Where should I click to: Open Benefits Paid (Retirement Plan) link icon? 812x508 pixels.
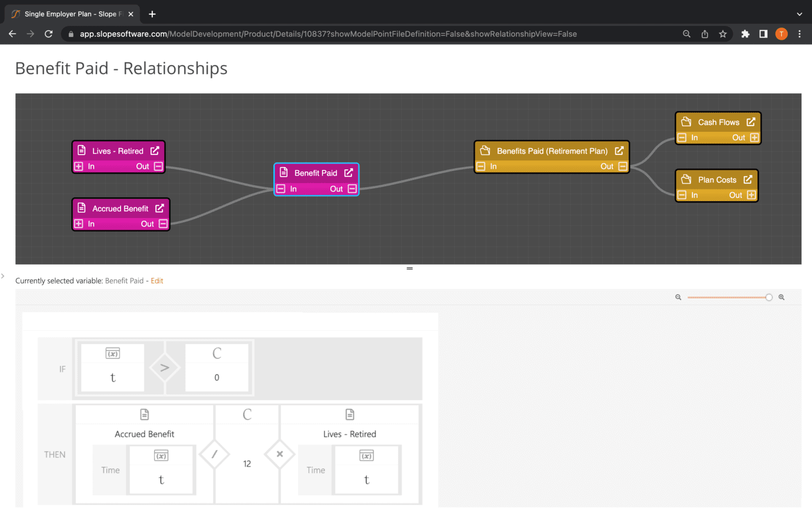click(619, 151)
